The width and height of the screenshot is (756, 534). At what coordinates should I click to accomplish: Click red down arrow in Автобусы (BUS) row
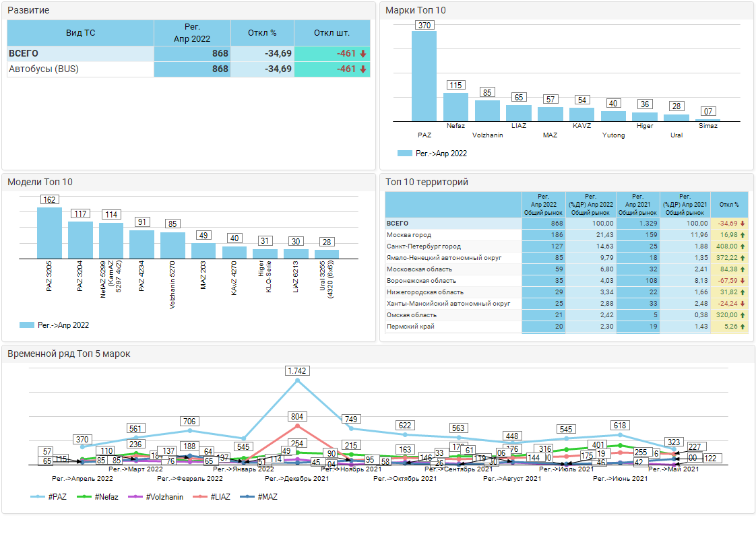pos(363,69)
